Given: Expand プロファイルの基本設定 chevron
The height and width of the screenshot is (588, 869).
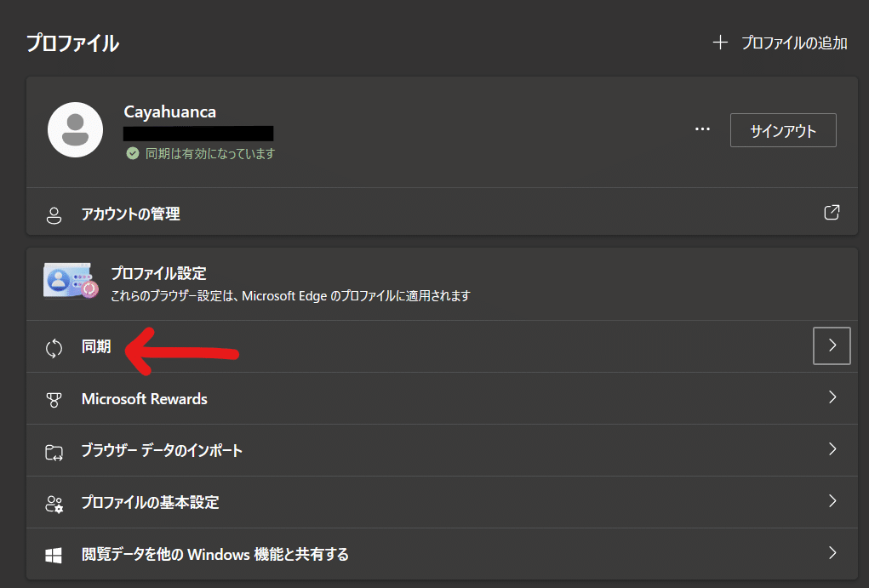Looking at the screenshot, I should [832, 501].
